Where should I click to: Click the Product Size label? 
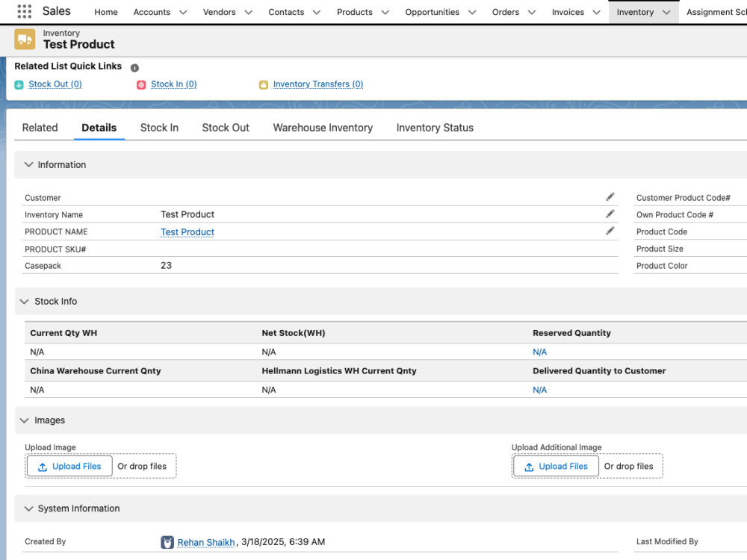(660, 249)
